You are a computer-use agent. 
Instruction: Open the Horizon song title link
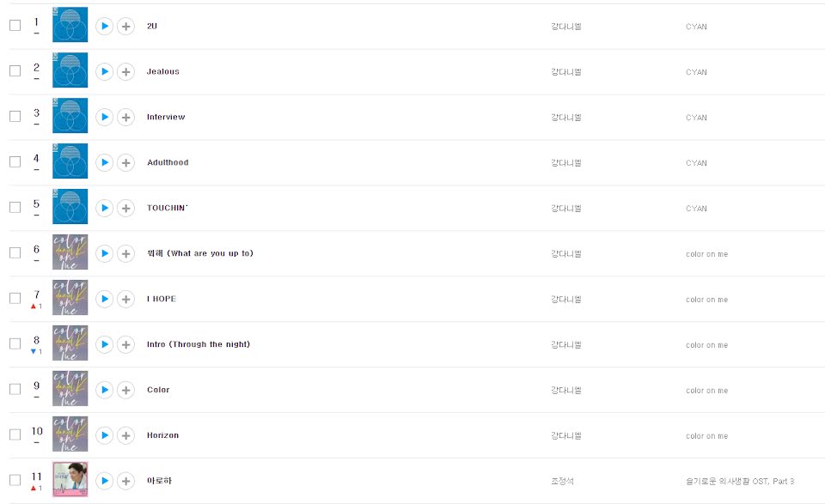(x=163, y=435)
